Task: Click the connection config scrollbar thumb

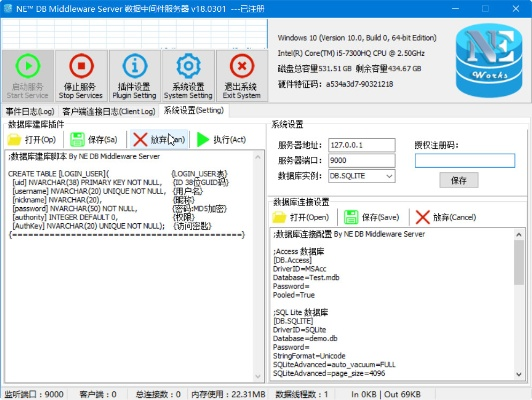Action: coord(519,262)
